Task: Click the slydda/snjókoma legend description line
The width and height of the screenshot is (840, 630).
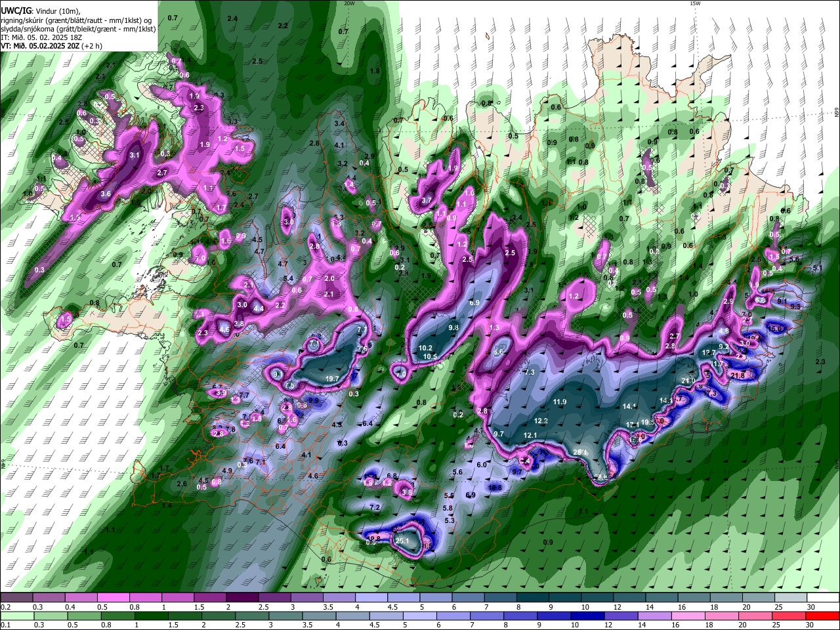Action: point(78,29)
